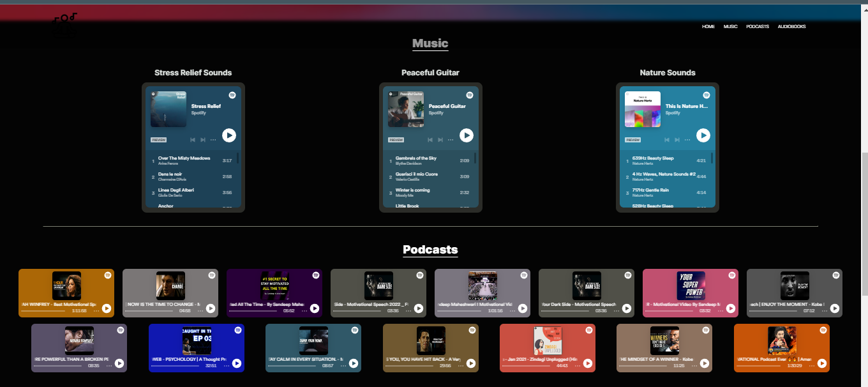
Task: Play the Stress Relief playlist
Action: click(x=229, y=135)
